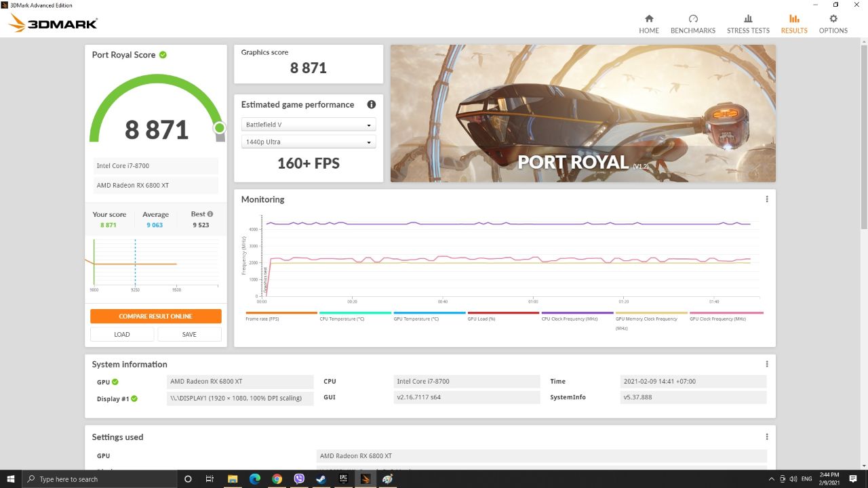Screen dimensions: 868x488
Task: Open the System information three-dot menu
Action: 767,364
